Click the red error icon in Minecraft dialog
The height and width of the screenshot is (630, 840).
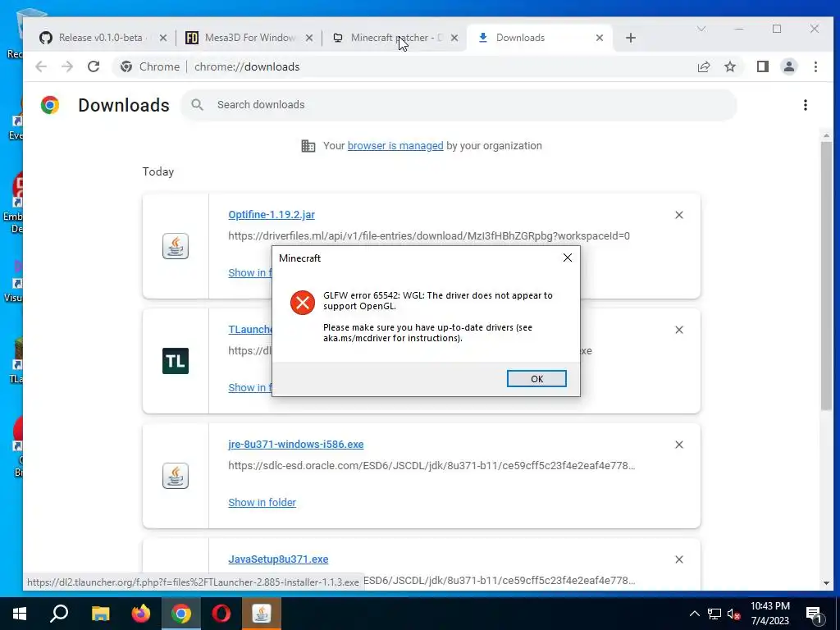tap(303, 303)
